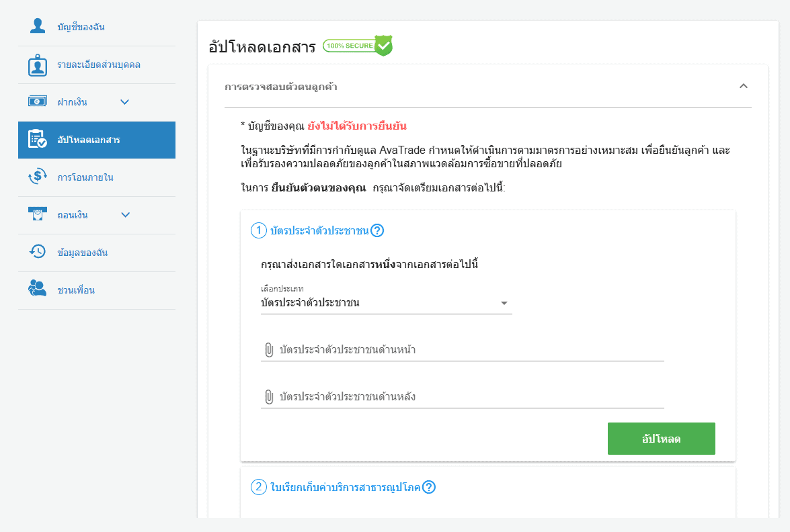Expand the ถอนเงิน submenu chevron
Screen dimensions: 790x532
click(x=126, y=215)
